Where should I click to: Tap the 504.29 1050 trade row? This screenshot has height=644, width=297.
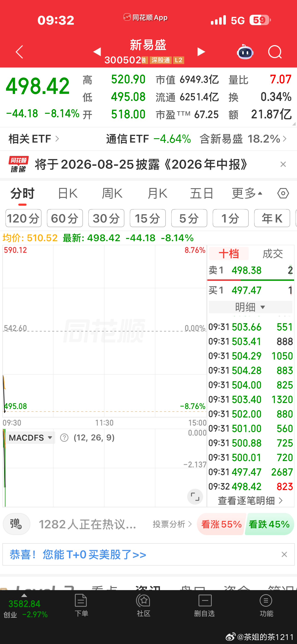[x=250, y=356]
